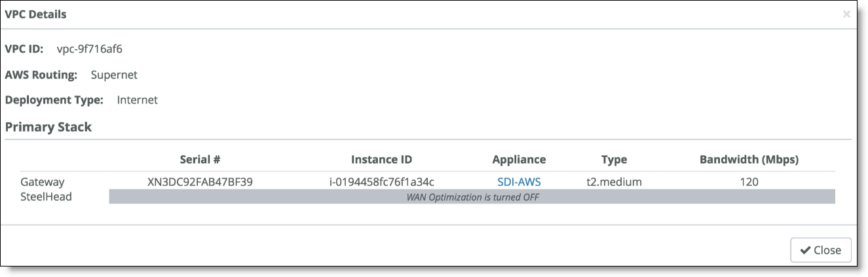Screen dimensions: 868x277
Task: Click the VPC Details dialog title
Action: pyautogui.click(x=35, y=14)
